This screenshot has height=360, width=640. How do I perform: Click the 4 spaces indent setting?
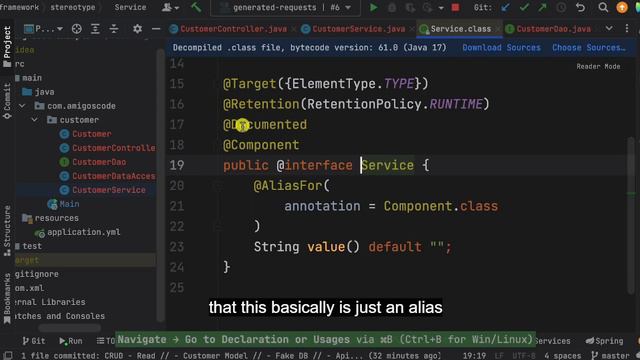562,356
